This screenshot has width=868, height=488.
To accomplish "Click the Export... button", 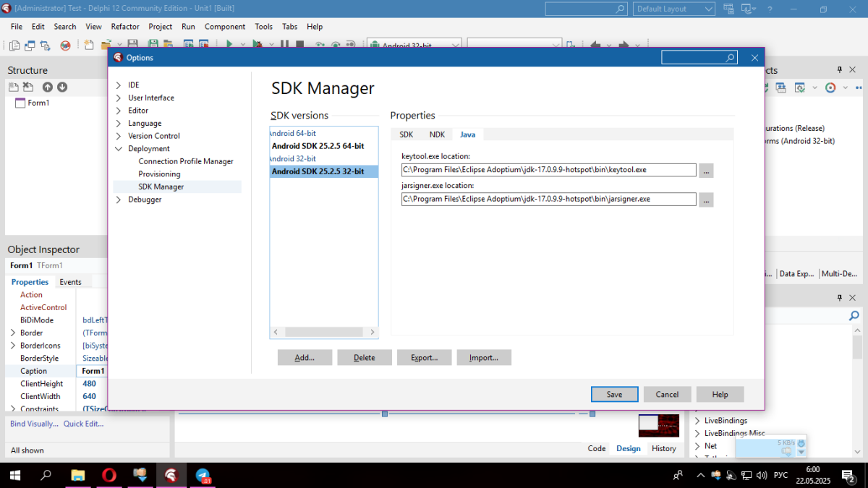I will [424, 357].
